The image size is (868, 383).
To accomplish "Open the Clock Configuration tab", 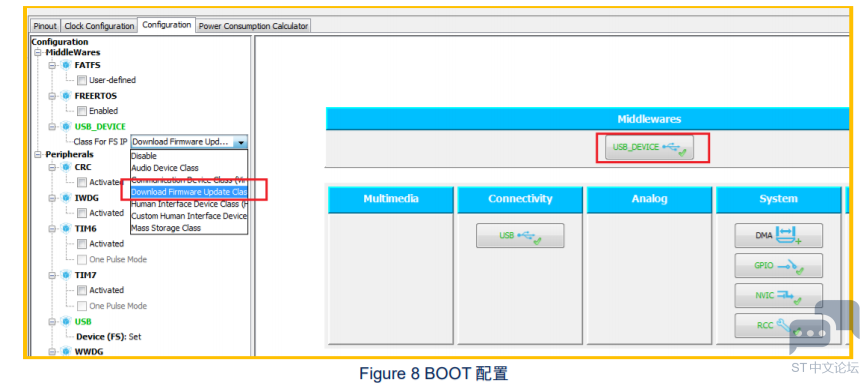I will tap(99, 26).
